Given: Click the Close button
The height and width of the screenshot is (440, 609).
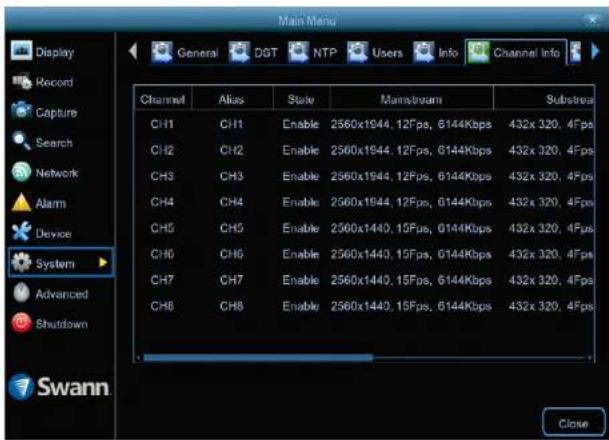Looking at the screenshot, I should tap(573, 423).
